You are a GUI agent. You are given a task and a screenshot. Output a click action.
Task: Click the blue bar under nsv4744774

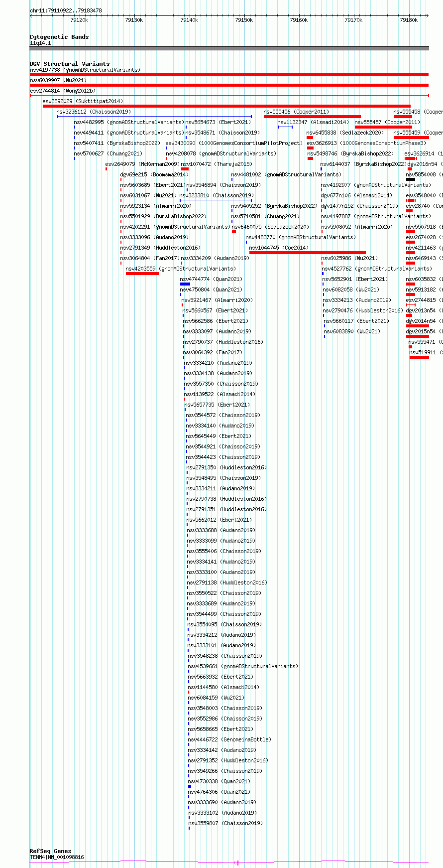pyautogui.click(x=185, y=284)
